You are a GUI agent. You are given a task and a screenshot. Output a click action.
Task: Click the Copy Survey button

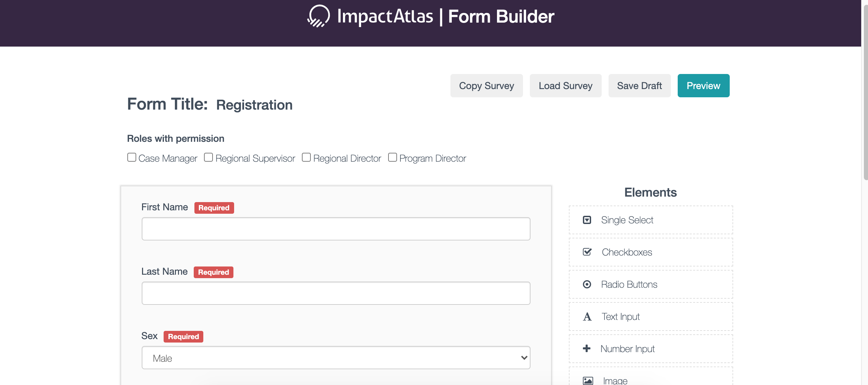pos(486,86)
